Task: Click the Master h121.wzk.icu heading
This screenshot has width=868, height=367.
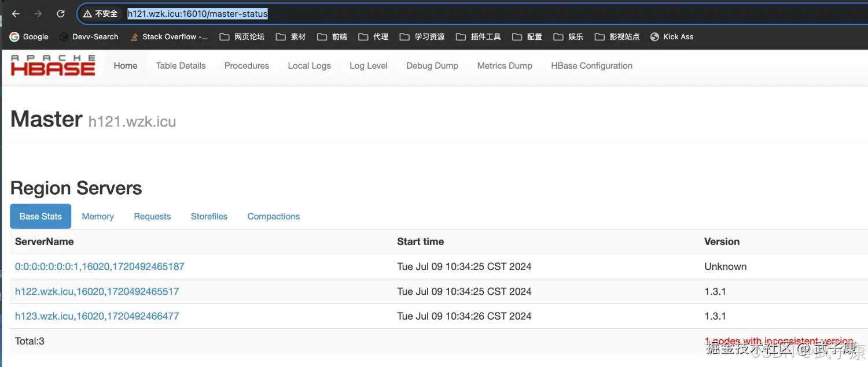Action: pyautogui.click(x=93, y=120)
